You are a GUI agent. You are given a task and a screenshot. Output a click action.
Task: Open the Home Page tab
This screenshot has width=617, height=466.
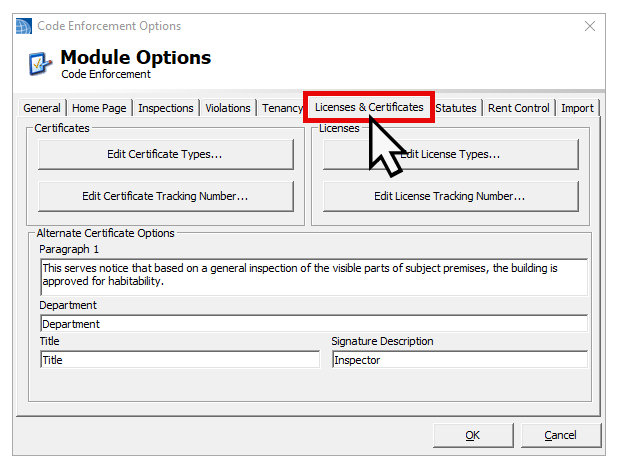99,108
